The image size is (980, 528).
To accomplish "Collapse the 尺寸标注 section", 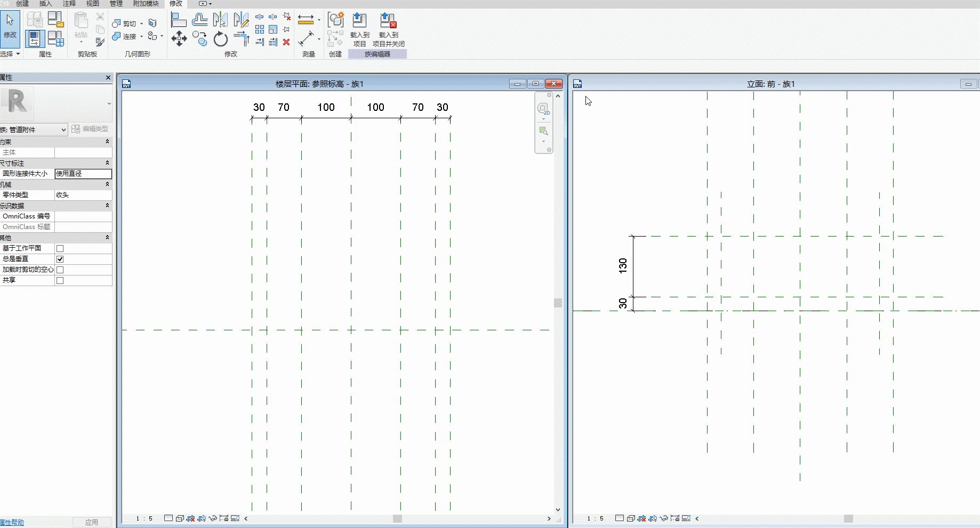I will 107,163.
